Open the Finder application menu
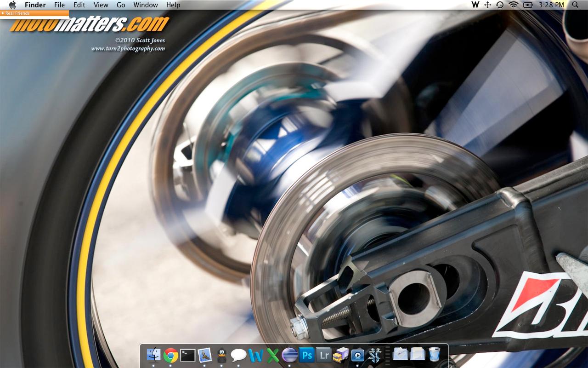 (x=35, y=5)
